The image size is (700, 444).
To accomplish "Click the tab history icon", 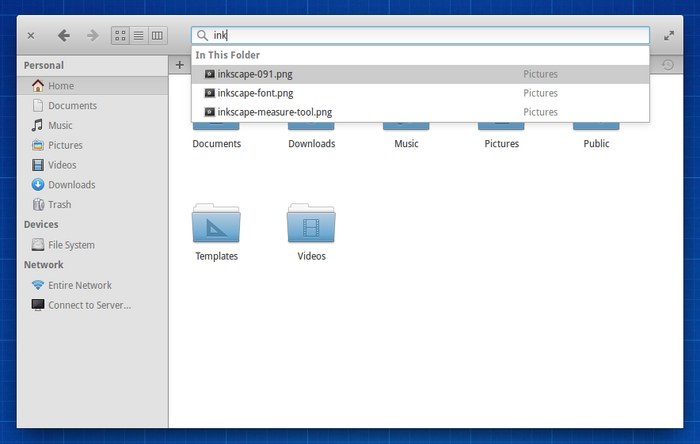I will [667, 65].
